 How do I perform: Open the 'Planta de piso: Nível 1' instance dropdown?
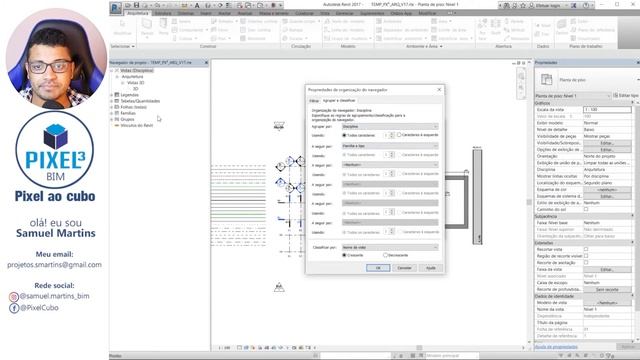coord(573,96)
